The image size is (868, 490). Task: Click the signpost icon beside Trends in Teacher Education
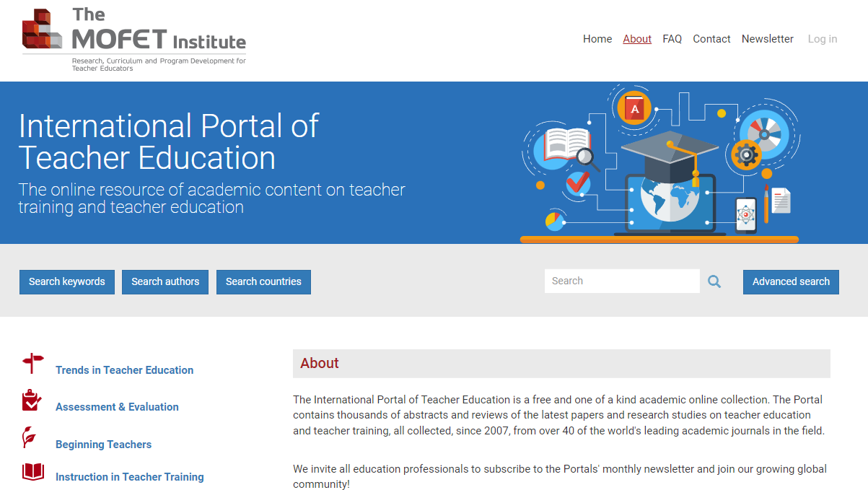33,363
